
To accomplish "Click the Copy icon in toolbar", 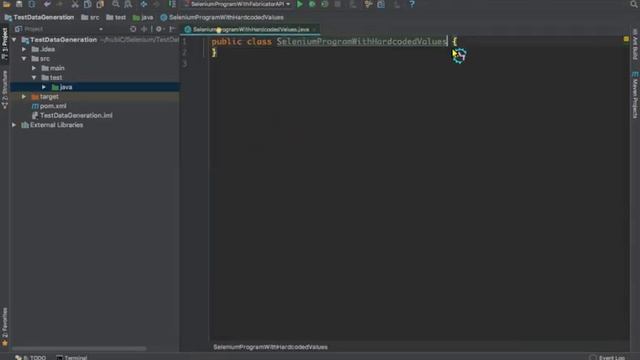I will tap(87, 4).
